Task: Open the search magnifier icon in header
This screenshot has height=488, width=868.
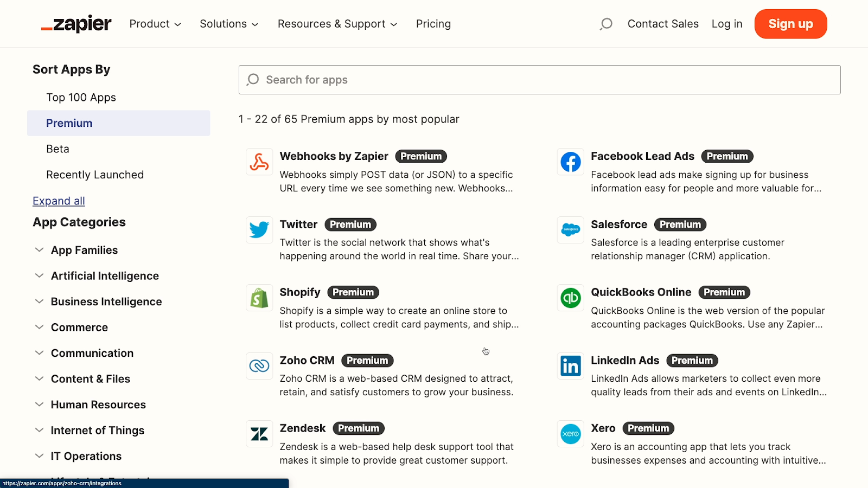Action: [x=606, y=24]
